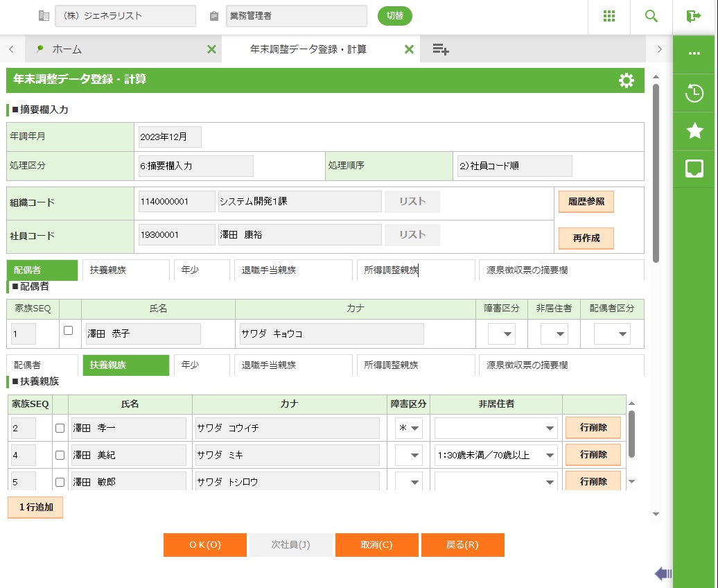Viewport: 718px width, 588px height.
Task: Click 行削除 for 澤田 敏郎 row
Action: (x=593, y=481)
